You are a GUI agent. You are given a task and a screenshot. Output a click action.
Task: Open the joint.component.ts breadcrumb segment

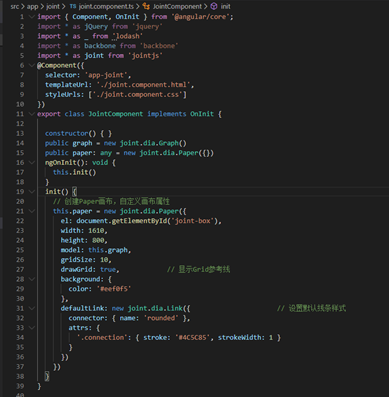click(106, 6)
